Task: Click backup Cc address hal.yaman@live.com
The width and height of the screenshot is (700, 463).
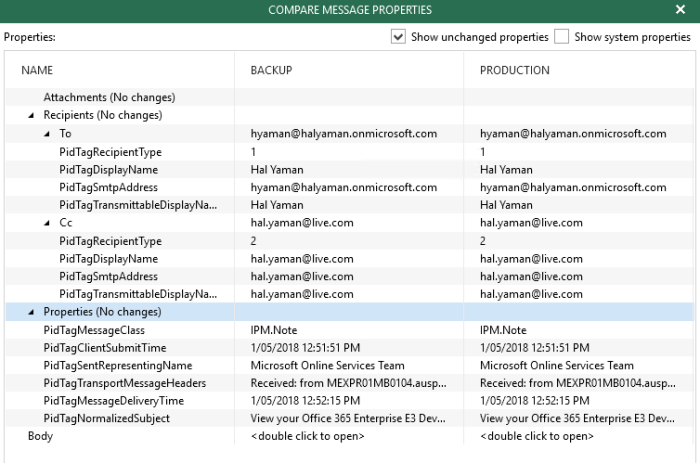Action: coord(302,223)
